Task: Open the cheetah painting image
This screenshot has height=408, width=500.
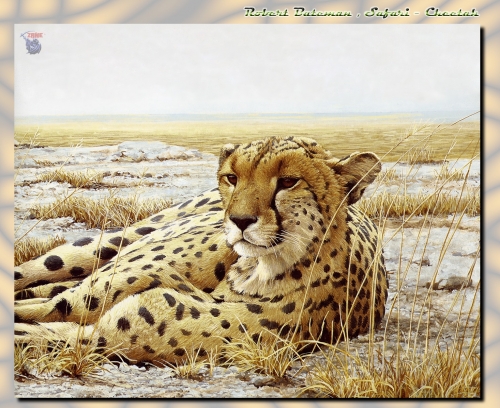Action: click(x=247, y=211)
